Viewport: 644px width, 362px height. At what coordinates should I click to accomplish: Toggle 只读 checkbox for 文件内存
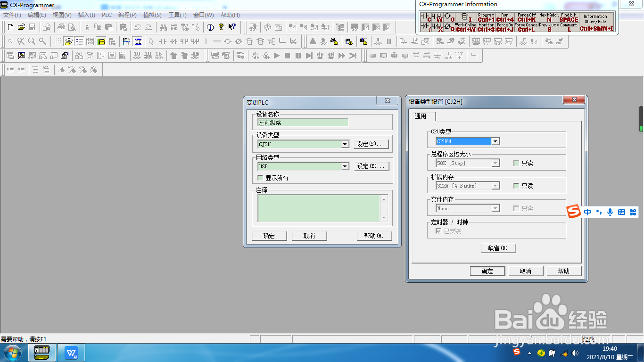tap(516, 208)
